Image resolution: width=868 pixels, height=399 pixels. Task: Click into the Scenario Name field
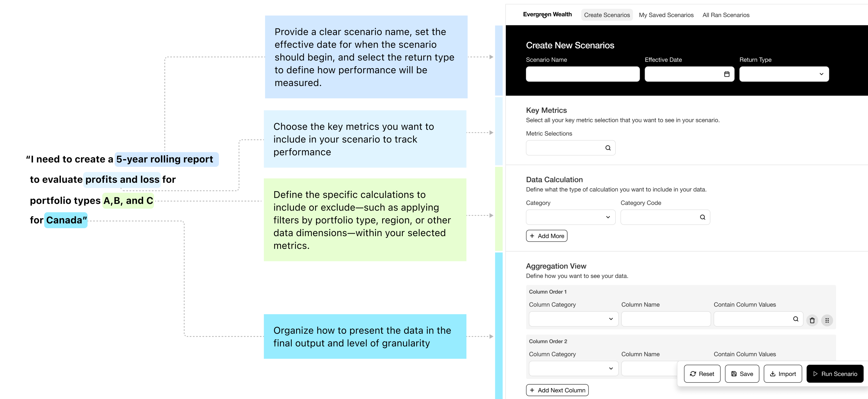(x=582, y=74)
